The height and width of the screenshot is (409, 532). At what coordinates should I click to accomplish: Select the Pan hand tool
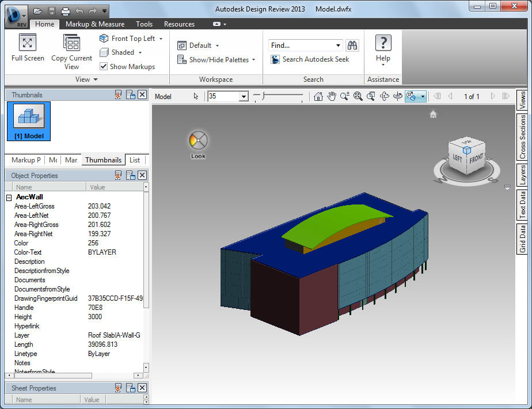[332, 96]
